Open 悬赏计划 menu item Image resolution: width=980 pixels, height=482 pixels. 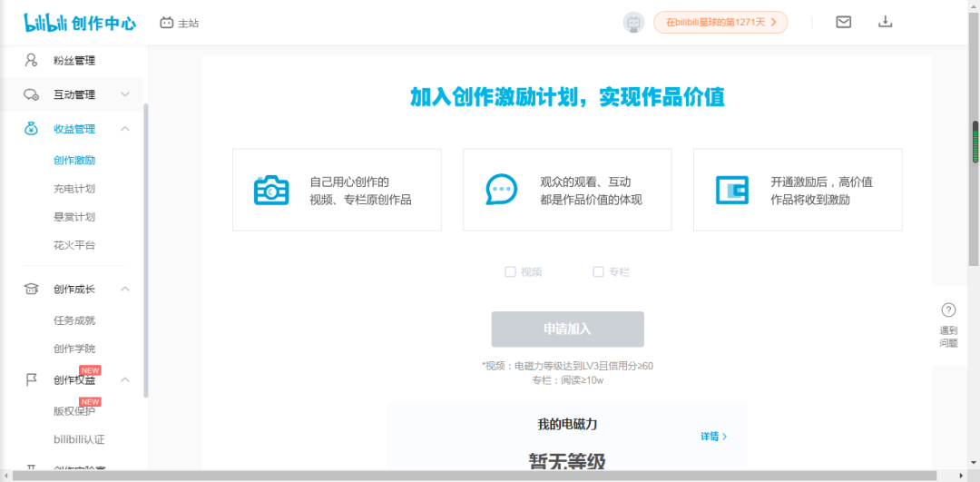click(74, 217)
